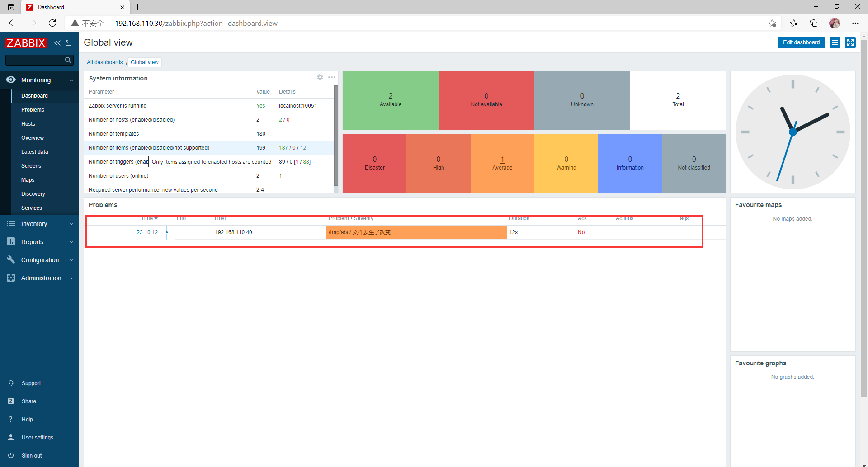
Task: Click the Reports chart icon
Action: (x=11, y=242)
